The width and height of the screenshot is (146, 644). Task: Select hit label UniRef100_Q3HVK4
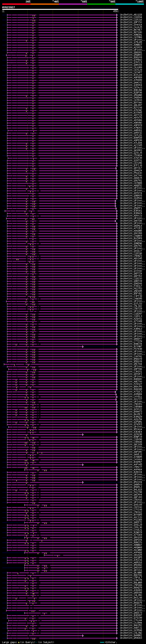(131, 85)
